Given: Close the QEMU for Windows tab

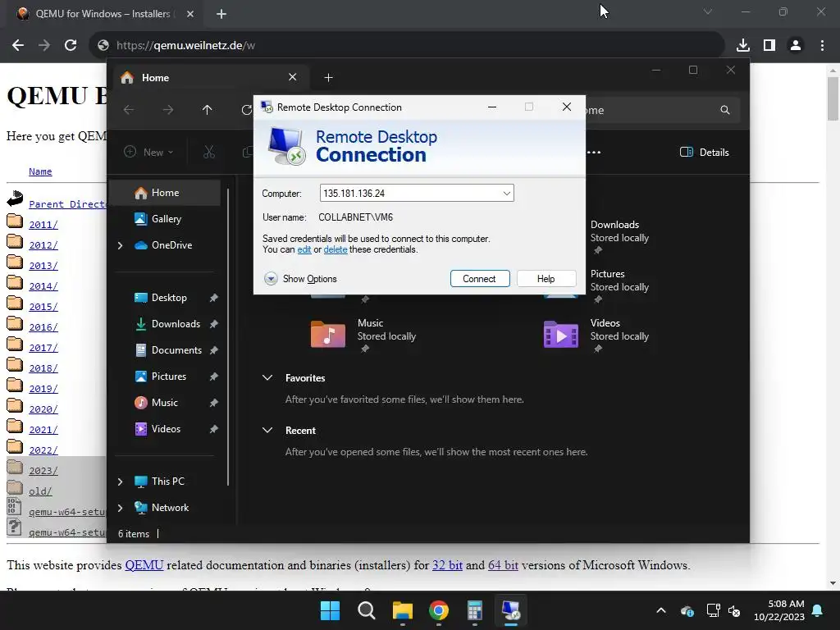Looking at the screenshot, I should (190, 14).
